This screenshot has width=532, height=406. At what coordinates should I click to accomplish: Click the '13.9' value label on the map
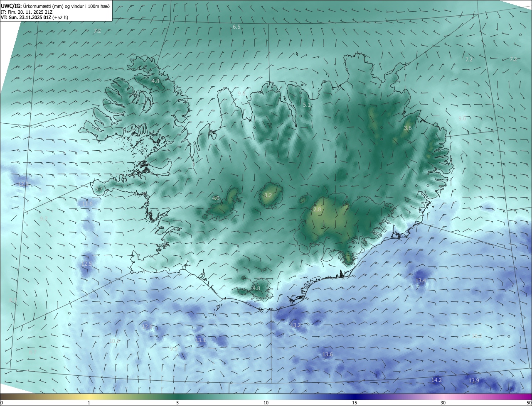(x=474, y=381)
